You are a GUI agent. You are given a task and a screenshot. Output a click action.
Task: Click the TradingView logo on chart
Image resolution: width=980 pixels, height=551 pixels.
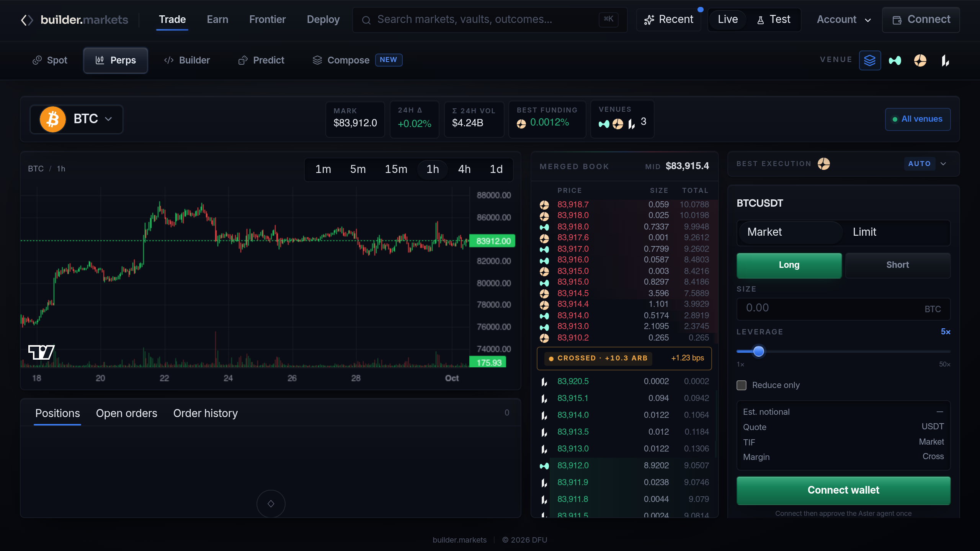41,352
